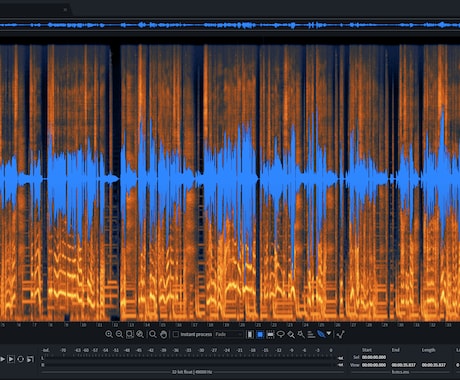This screenshot has width=460, height=380.
Task: Click the h:m:s.ms time format label
Action: [x=400, y=372]
